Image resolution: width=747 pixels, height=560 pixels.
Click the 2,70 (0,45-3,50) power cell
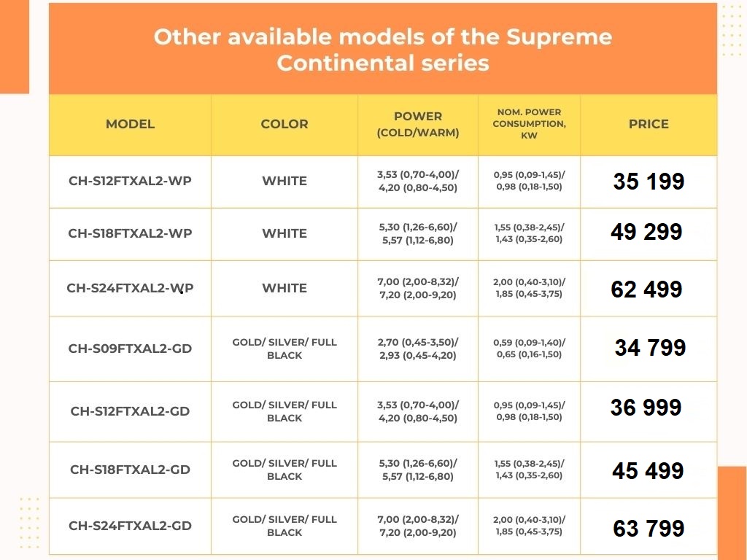pos(418,349)
